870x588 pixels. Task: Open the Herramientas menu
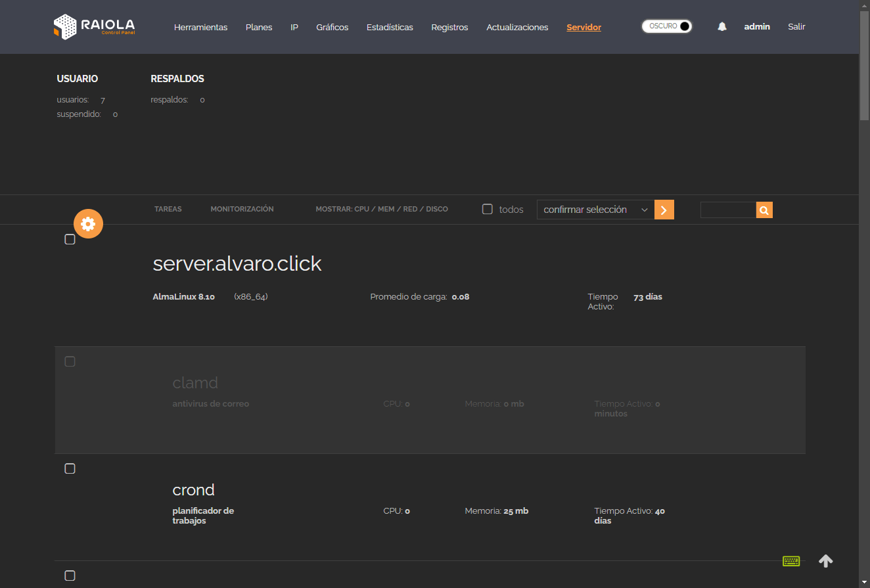click(x=200, y=27)
